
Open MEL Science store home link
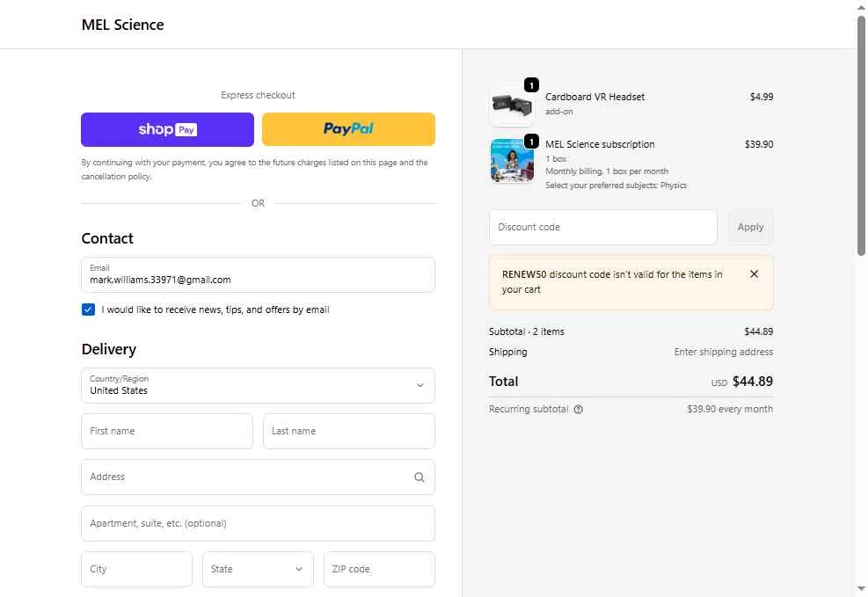(x=122, y=25)
